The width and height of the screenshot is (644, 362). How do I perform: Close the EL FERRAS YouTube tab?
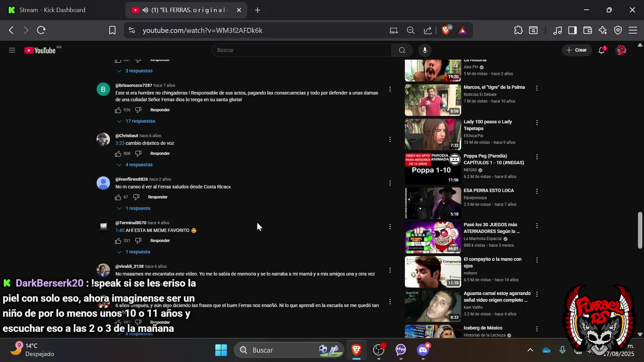pyautogui.click(x=238, y=10)
